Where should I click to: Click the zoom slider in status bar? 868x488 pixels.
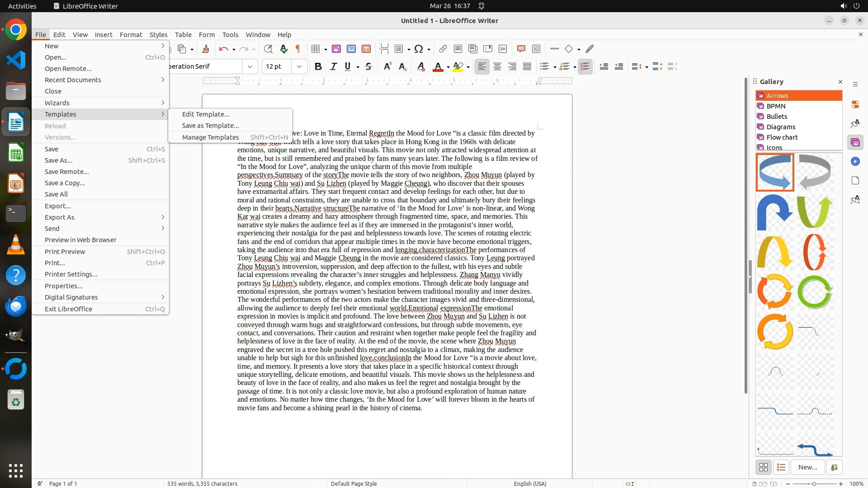[x=814, y=483]
